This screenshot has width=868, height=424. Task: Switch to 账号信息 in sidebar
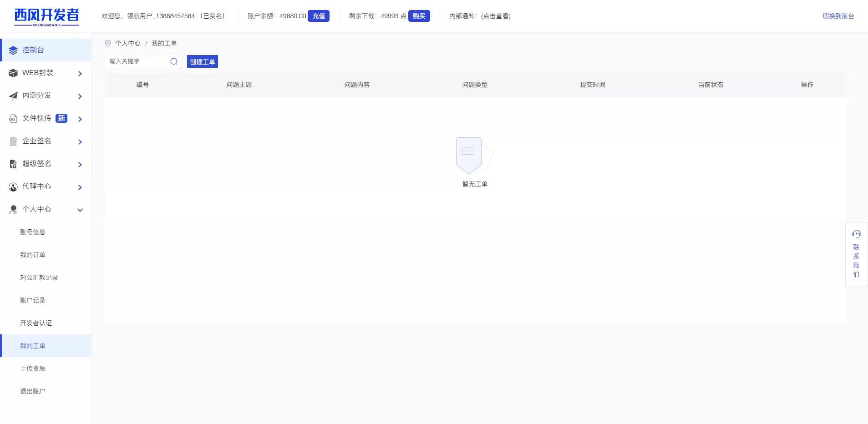click(32, 232)
